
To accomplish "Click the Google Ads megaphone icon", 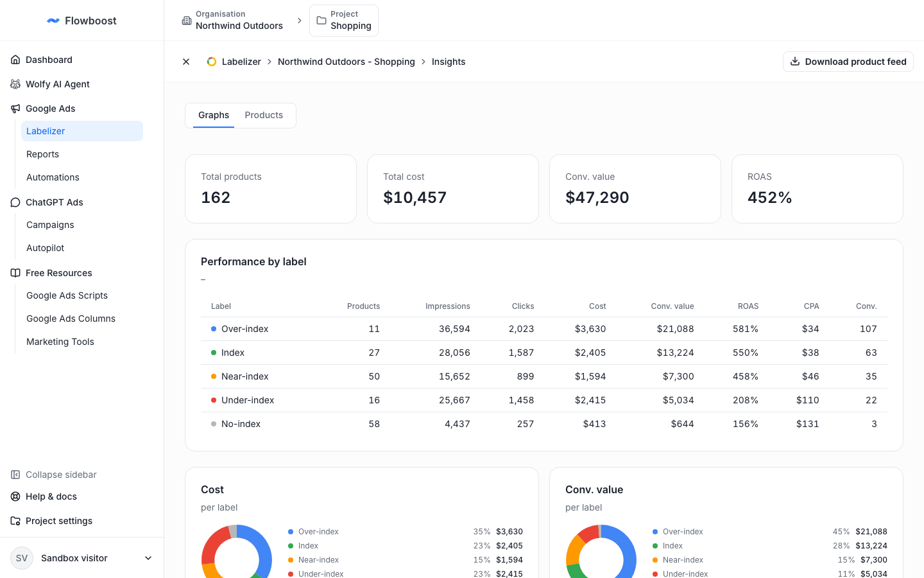I will (15, 109).
